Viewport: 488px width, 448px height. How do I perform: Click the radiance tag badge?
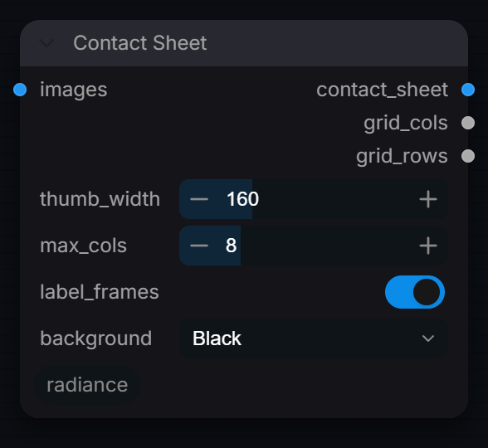coord(87,385)
